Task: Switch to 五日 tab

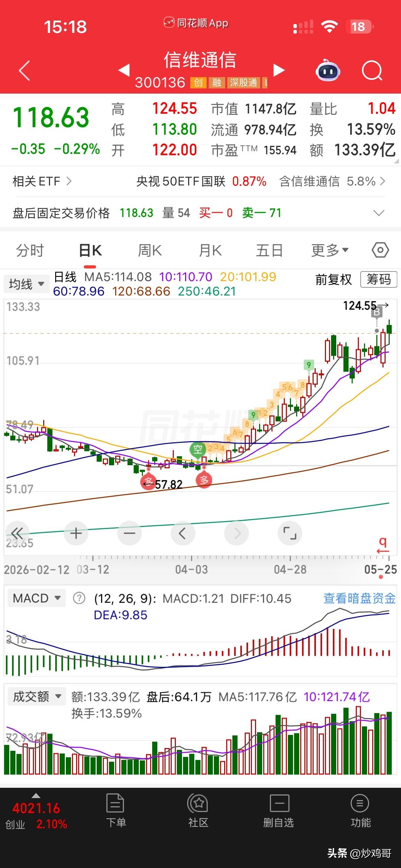Action: coord(270,251)
